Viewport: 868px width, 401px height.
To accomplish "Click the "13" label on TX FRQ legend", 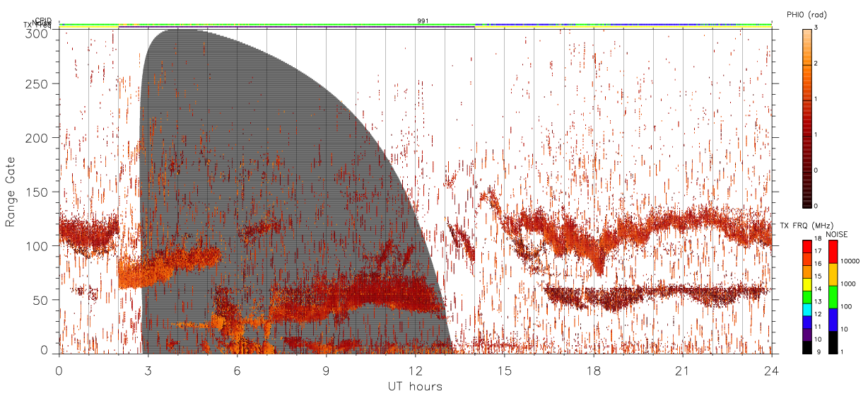I will coord(818,301).
